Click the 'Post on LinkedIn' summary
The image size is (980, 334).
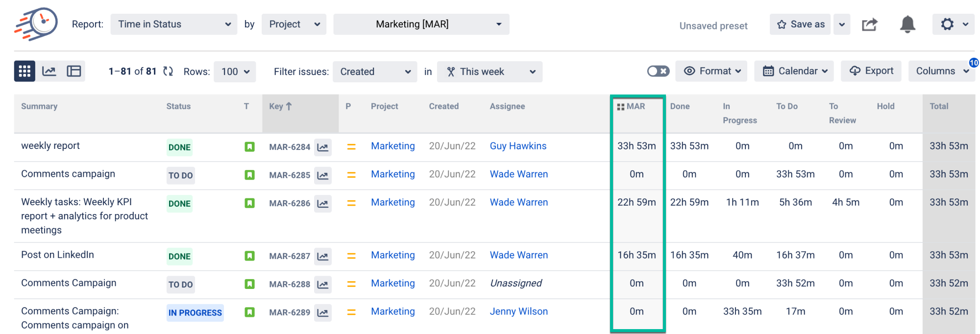57,255
